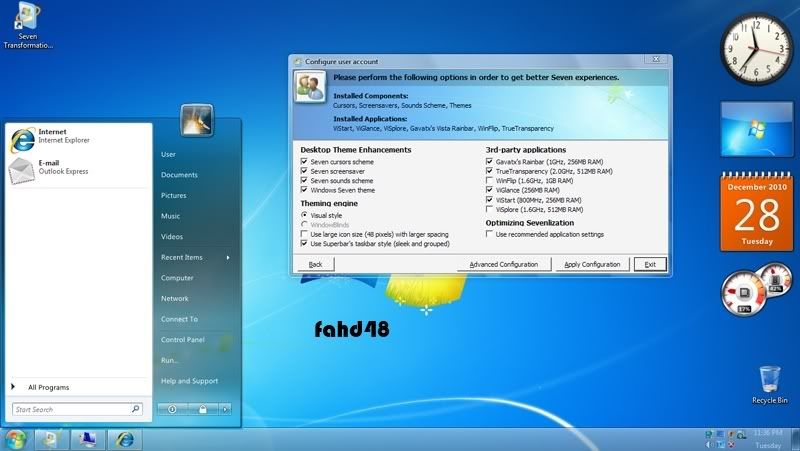Open the Recycle Bin
The width and height of the screenshot is (800, 451).
point(769,385)
